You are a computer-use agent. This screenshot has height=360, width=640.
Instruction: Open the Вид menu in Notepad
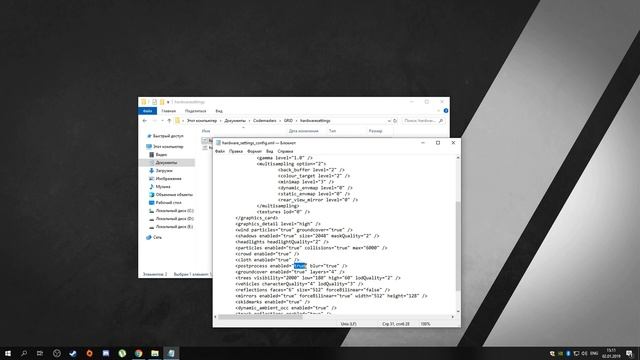[x=269, y=151]
